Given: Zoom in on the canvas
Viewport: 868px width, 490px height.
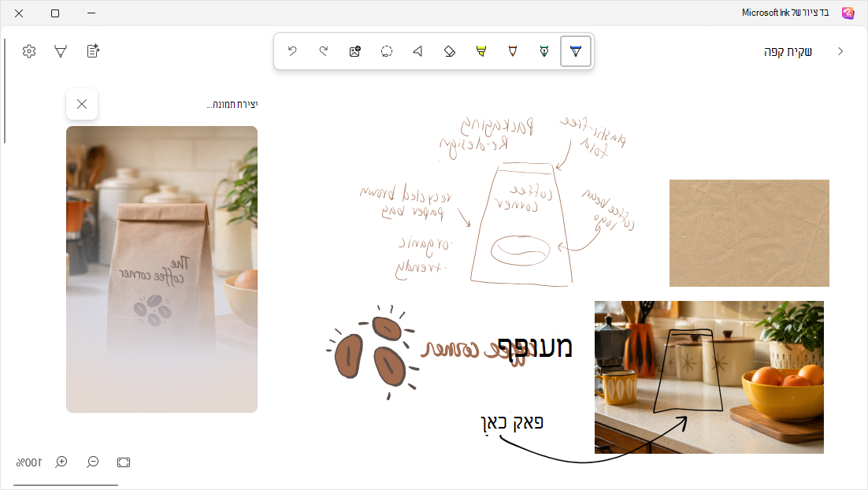Looking at the screenshot, I should click(61, 462).
